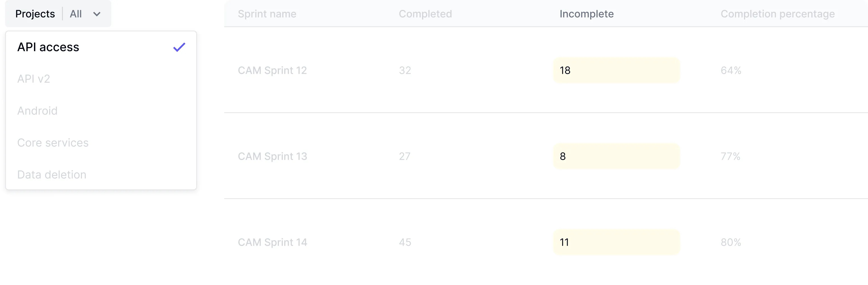This screenshot has width=868, height=285.
Task: Open the CAM Sprint 14 row
Action: [x=272, y=242]
